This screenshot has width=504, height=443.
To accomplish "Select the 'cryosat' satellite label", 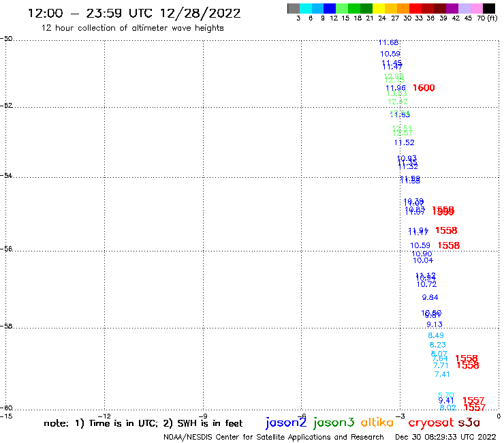I will tap(430, 423).
